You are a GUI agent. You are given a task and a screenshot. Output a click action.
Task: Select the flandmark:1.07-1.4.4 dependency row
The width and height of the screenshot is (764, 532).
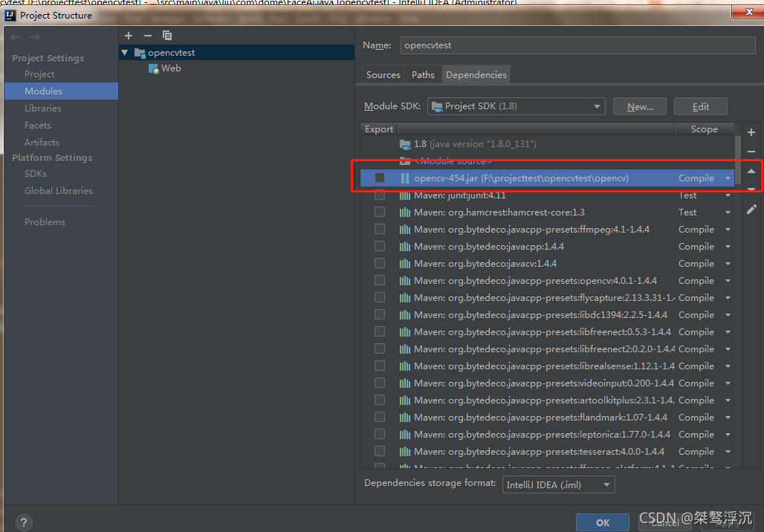click(547, 418)
